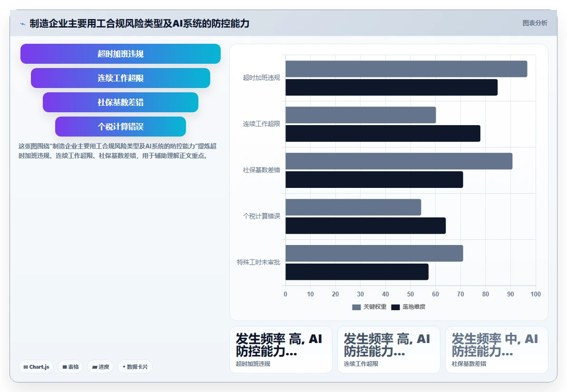The width and height of the screenshot is (567, 392).
Task: Click the 落地难度 bar for 特殊工时未审批
Action: click(357, 272)
